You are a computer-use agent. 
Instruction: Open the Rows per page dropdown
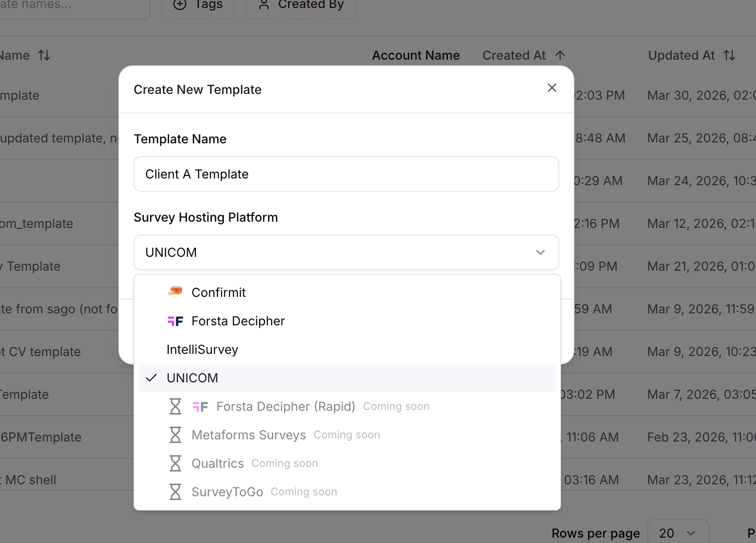tap(678, 533)
